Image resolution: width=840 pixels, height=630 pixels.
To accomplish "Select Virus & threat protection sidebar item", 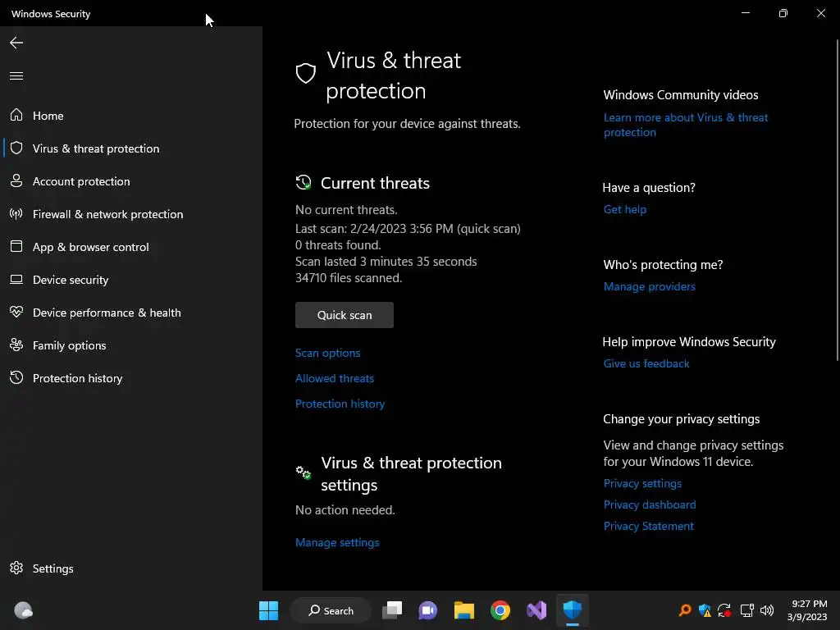I will click(95, 148).
